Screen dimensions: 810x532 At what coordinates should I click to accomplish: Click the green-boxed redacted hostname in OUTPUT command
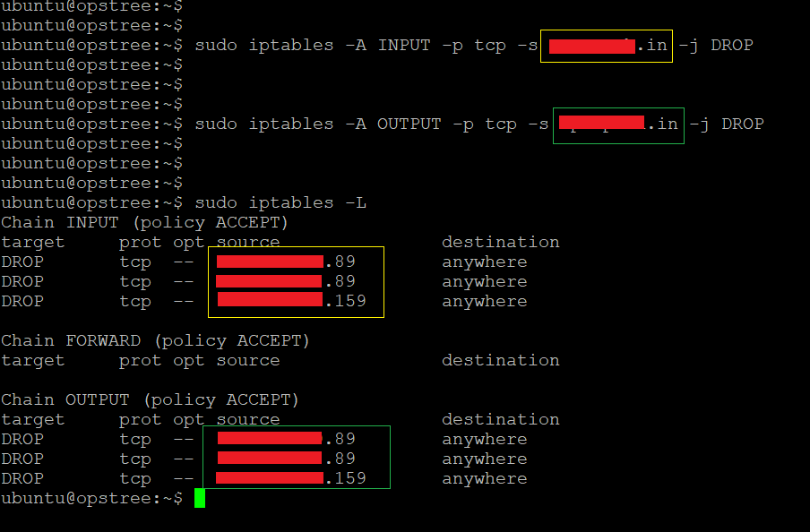tap(618, 124)
